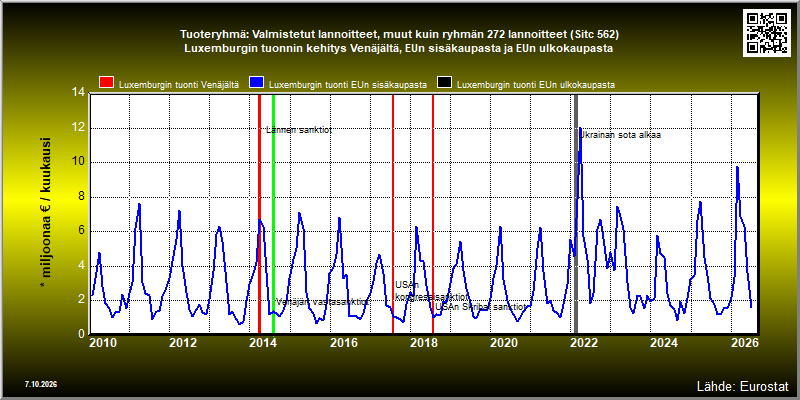Click the 'Lännen sanktiot' annotation text
The image size is (800, 400).
coord(299,130)
